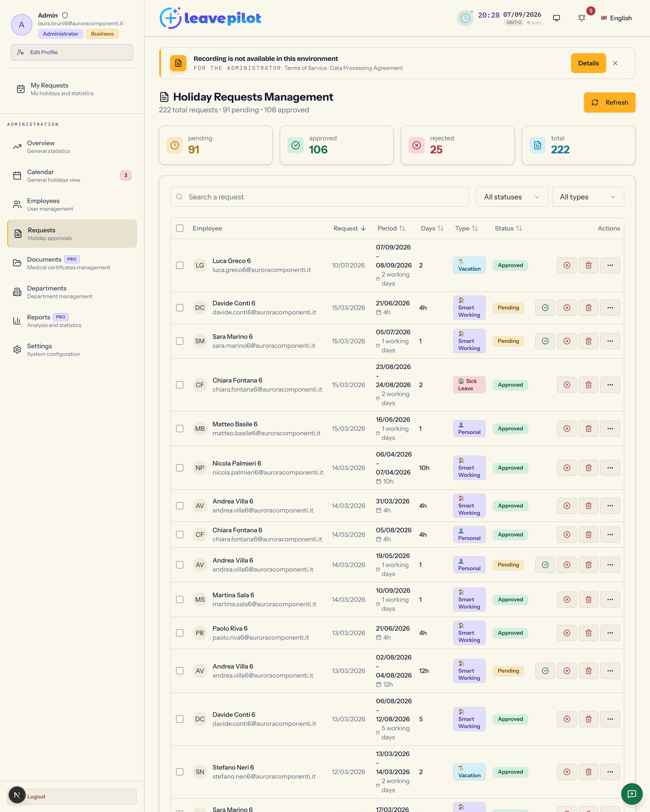The height and width of the screenshot is (812, 650).
Task: Select Martina Sala's request checkbox
Action: (x=180, y=600)
